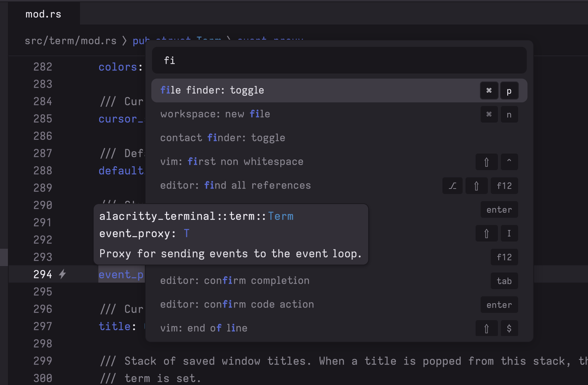Click the "p" shortcut badge for file finder
This screenshot has width=588, height=385.
click(x=509, y=90)
